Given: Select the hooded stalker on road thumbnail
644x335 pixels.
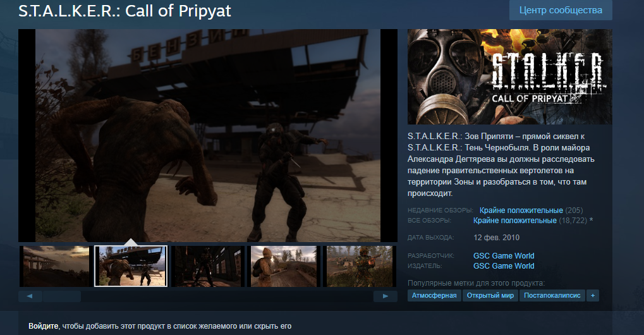Looking at the screenshot, I should tap(284, 266).
